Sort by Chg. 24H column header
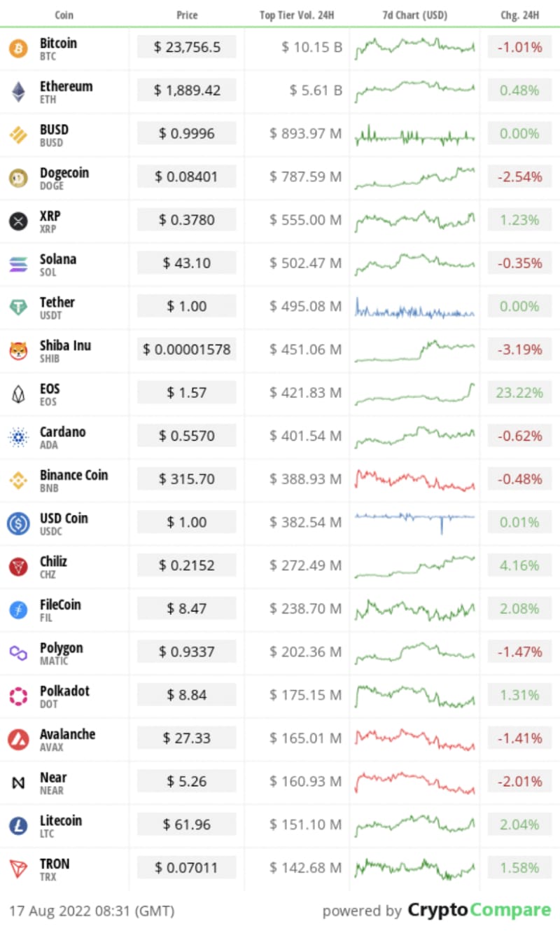The image size is (560, 931). coord(519,15)
